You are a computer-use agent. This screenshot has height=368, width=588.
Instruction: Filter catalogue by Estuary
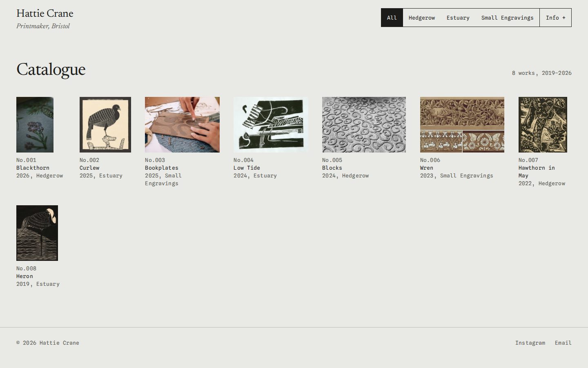coord(458,18)
